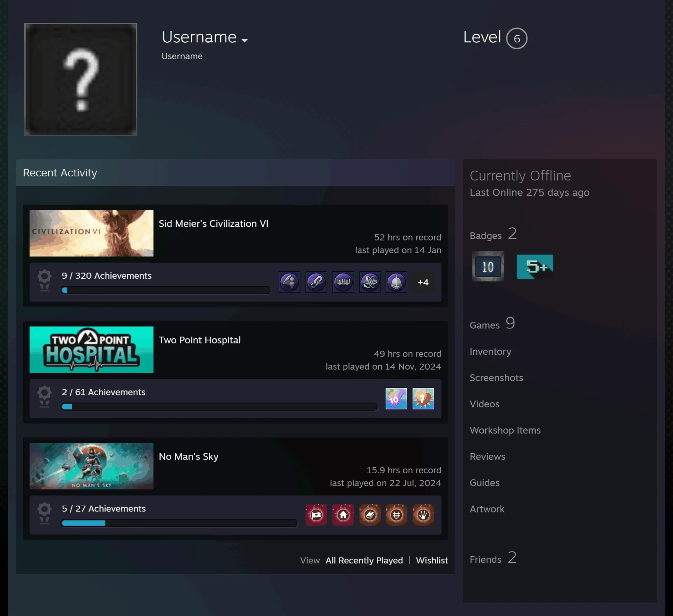Click the atom Civilization VI achievement icon

pyautogui.click(x=370, y=282)
